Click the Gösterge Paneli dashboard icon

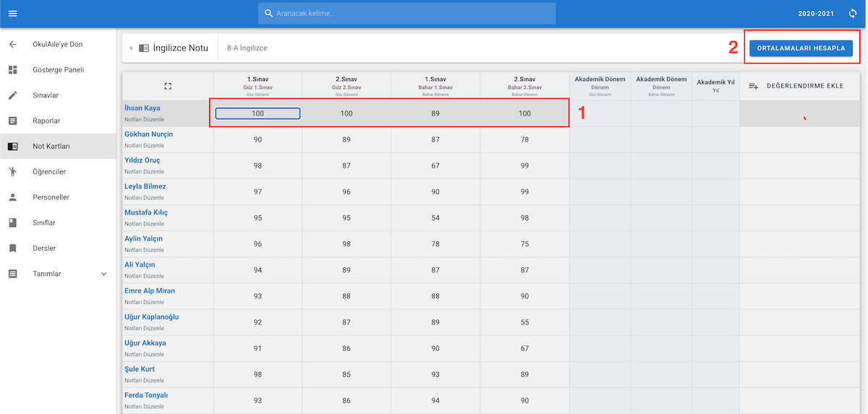click(13, 70)
